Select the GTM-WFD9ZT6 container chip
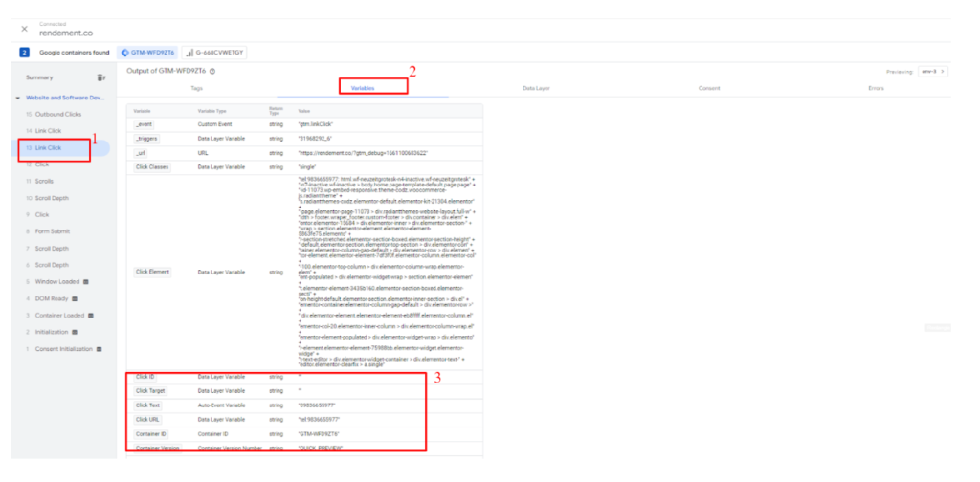Screen dimensions: 980x482 pos(147,53)
